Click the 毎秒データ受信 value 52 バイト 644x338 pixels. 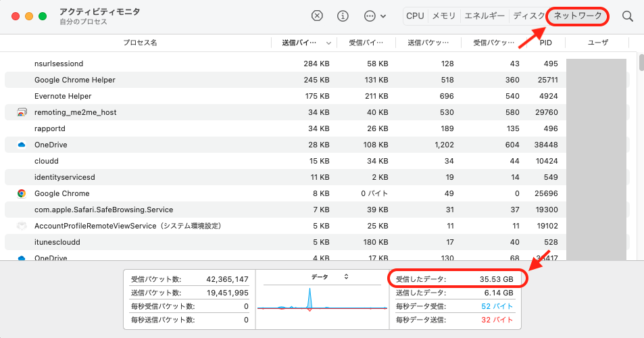point(497,306)
